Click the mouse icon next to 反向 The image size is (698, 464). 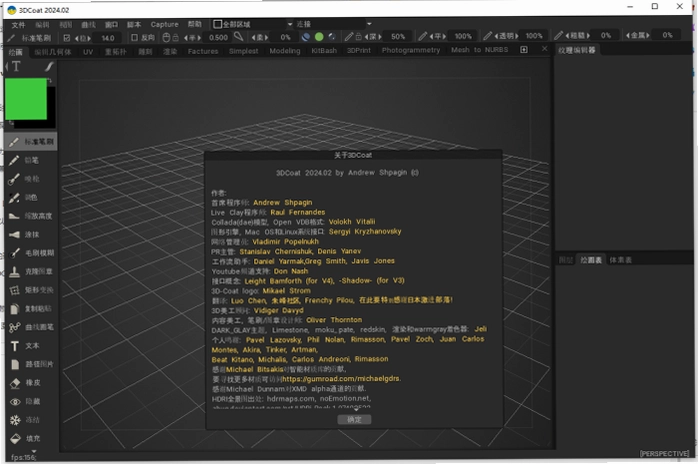tap(166, 37)
